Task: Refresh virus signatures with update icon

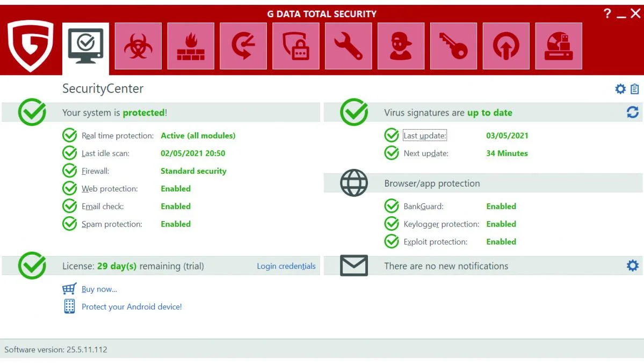Action: pyautogui.click(x=633, y=112)
